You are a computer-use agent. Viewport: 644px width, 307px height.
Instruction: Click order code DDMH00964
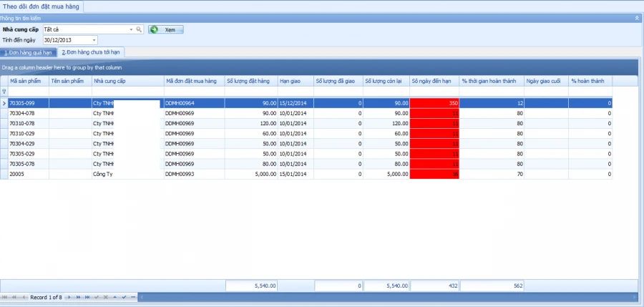pyautogui.click(x=194, y=103)
